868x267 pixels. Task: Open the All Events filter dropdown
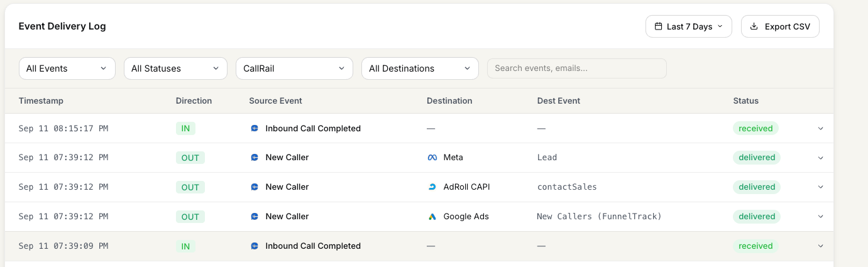tap(67, 68)
